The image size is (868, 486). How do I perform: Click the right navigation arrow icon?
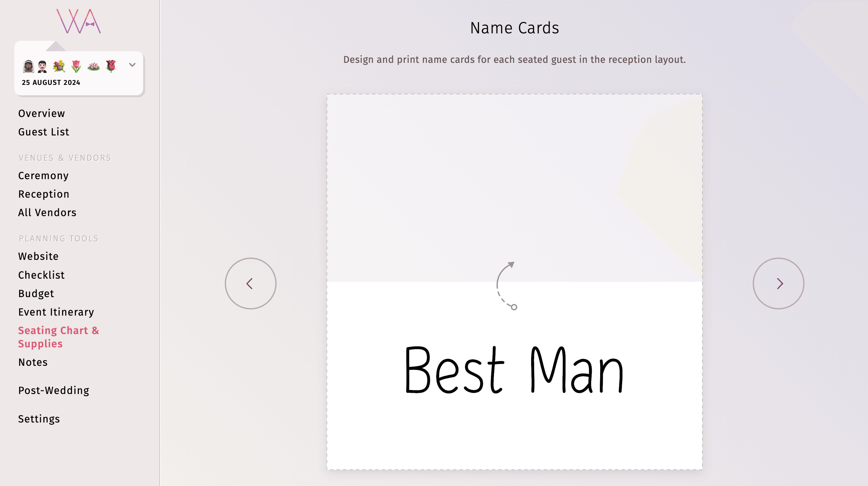point(779,283)
